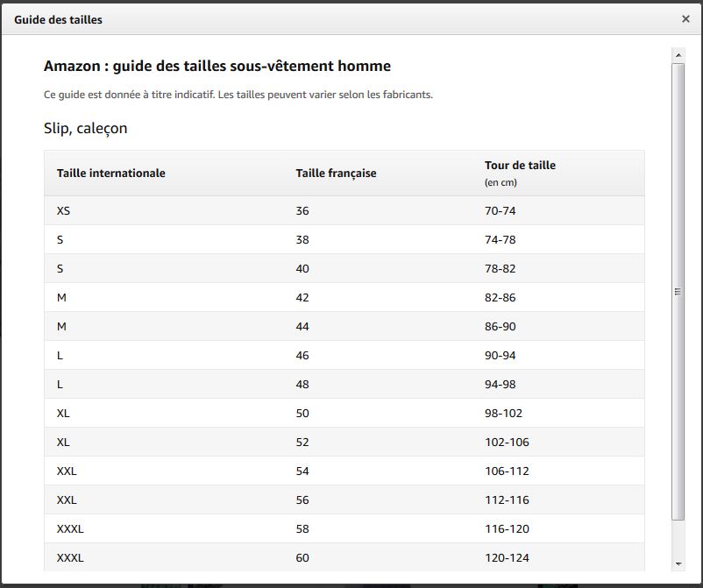703x588 pixels.
Task: Click waist range 86-90 cell
Action: pyautogui.click(x=500, y=327)
